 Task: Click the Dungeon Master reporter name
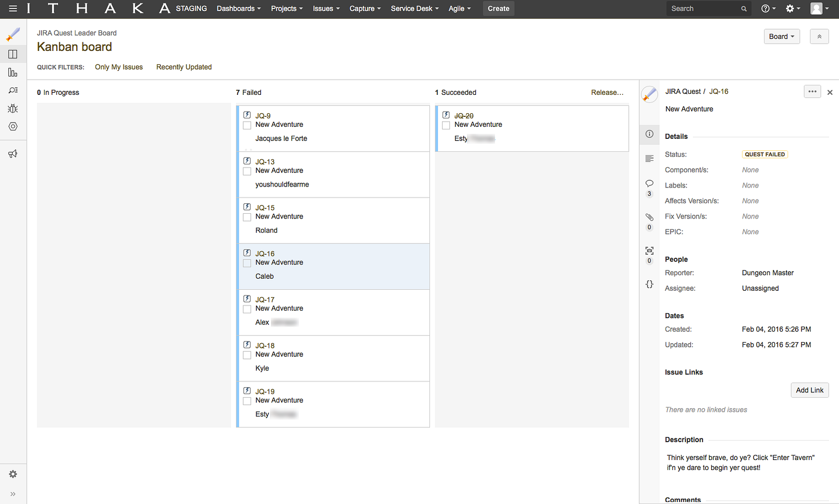768,273
